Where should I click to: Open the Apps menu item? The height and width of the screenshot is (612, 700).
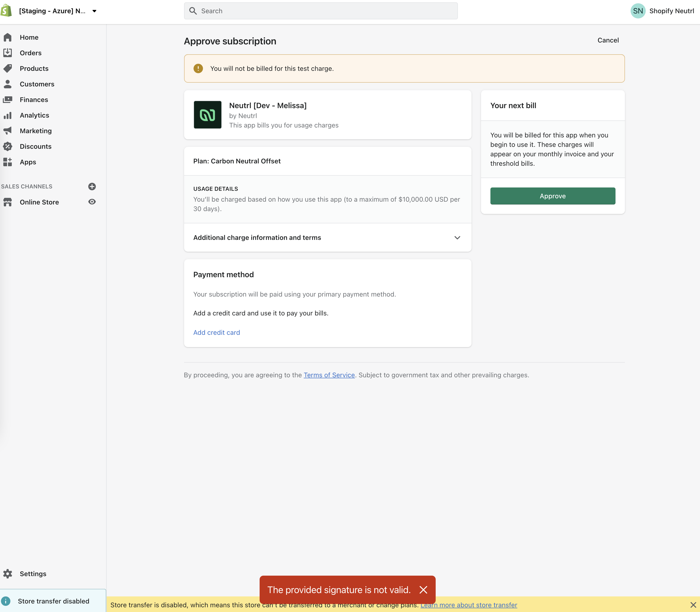(28, 162)
